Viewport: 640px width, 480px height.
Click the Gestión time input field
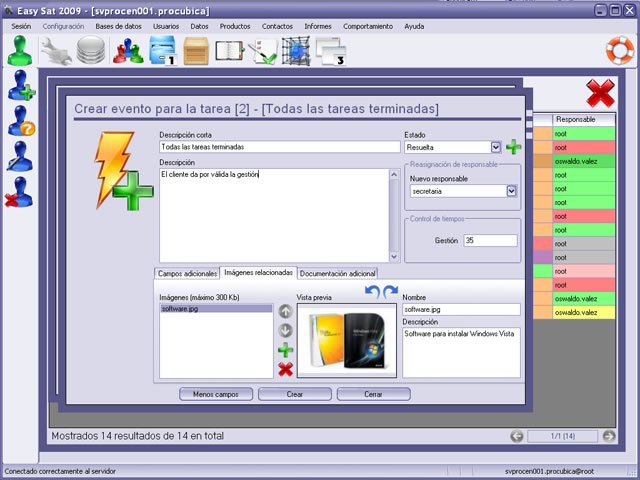click(x=490, y=240)
